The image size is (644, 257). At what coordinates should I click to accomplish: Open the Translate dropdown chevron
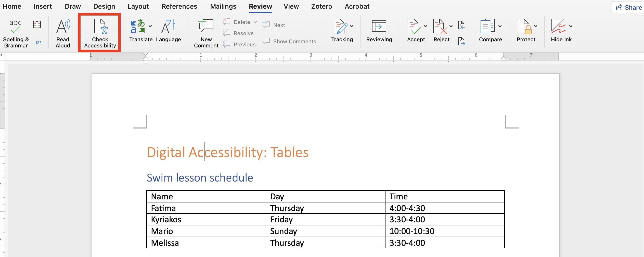click(150, 26)
